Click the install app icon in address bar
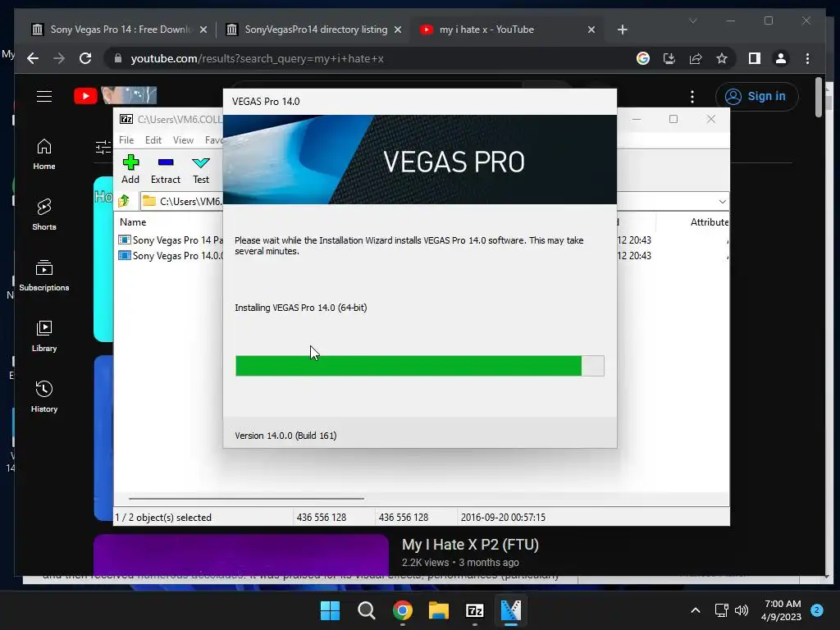840x630 pixels. click(669, 58)
